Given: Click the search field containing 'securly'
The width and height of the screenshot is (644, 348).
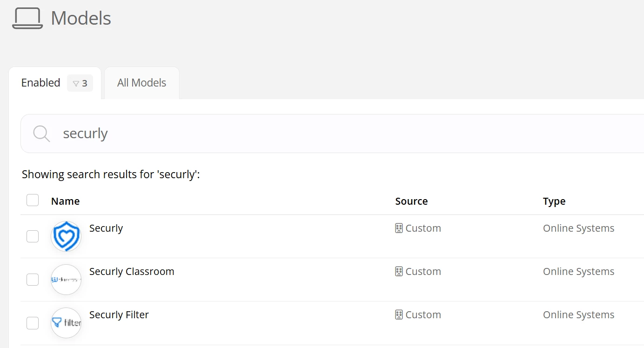Looking at the screenshot, I should click(326, 134).
